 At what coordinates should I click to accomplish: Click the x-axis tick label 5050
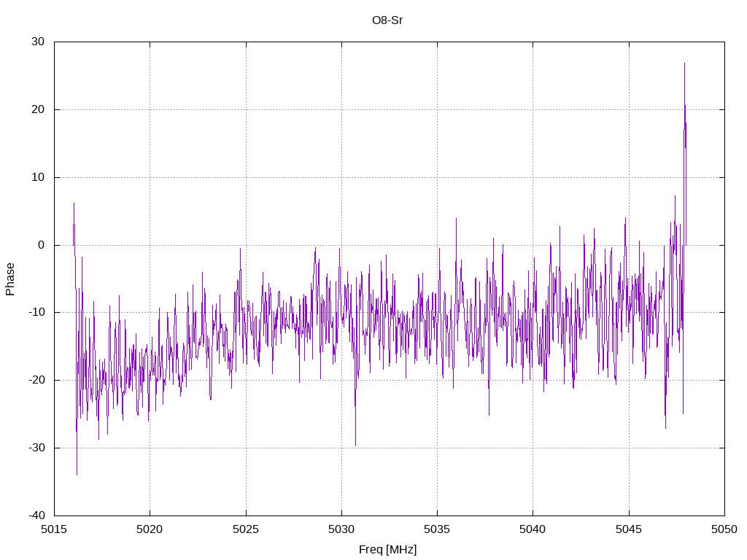(724, 529)
